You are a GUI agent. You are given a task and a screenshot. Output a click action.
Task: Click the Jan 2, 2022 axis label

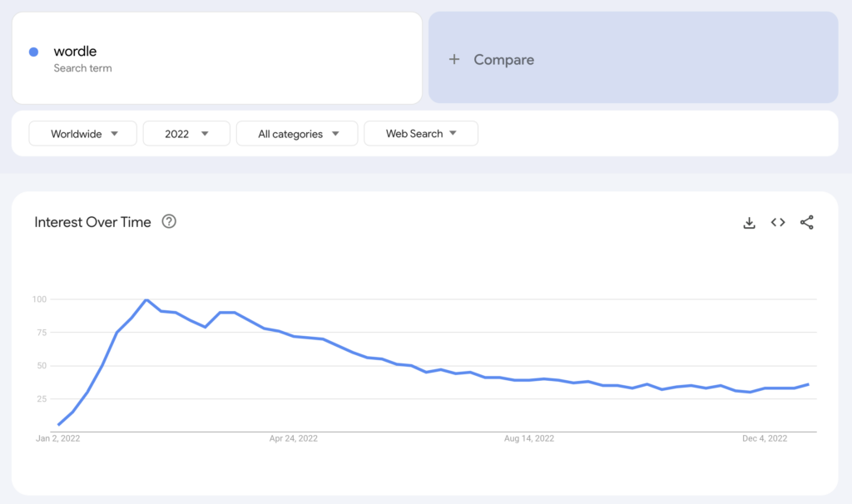point(57,438)
